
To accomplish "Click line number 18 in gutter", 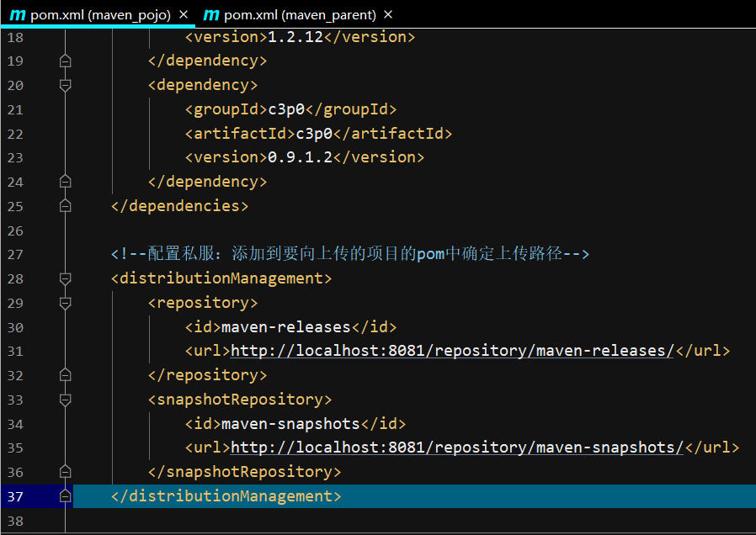I will [15, 37].
